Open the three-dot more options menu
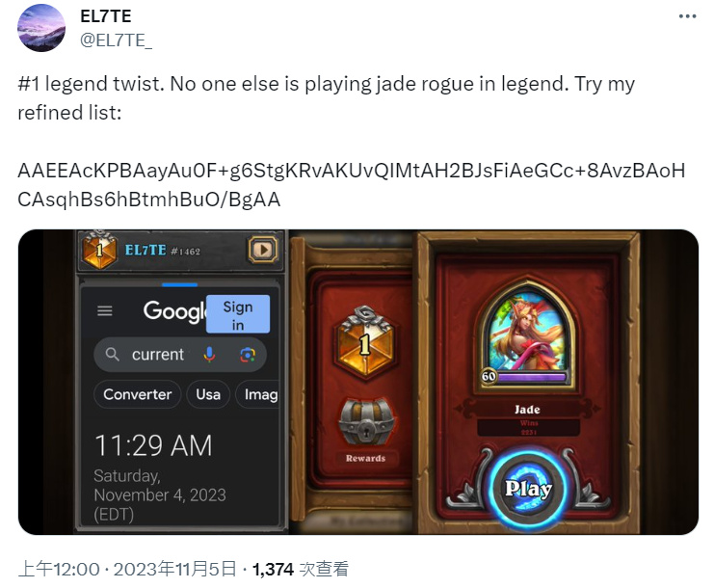The height and width of the screenshot is (588, 714). (687, 16)
